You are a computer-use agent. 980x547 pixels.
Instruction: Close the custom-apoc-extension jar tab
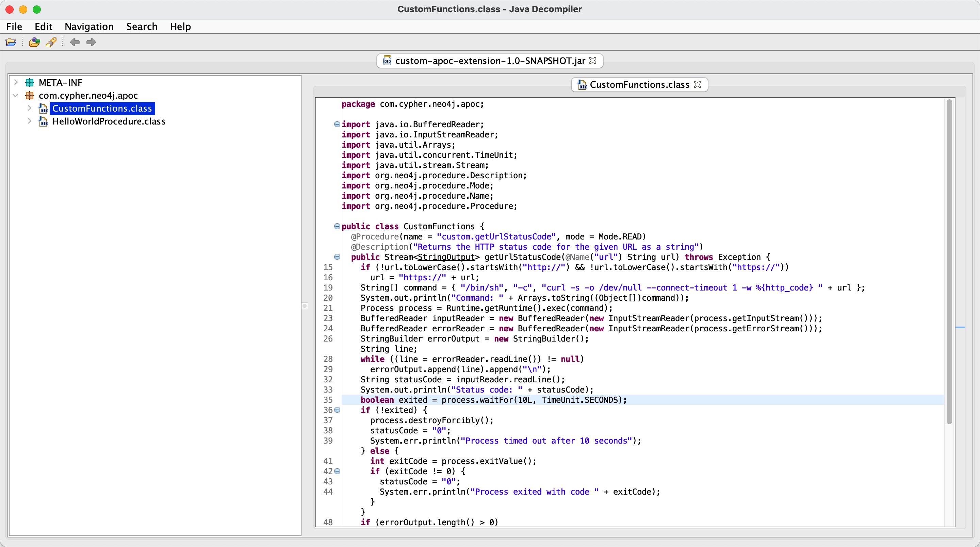click(x=593, y=61)
